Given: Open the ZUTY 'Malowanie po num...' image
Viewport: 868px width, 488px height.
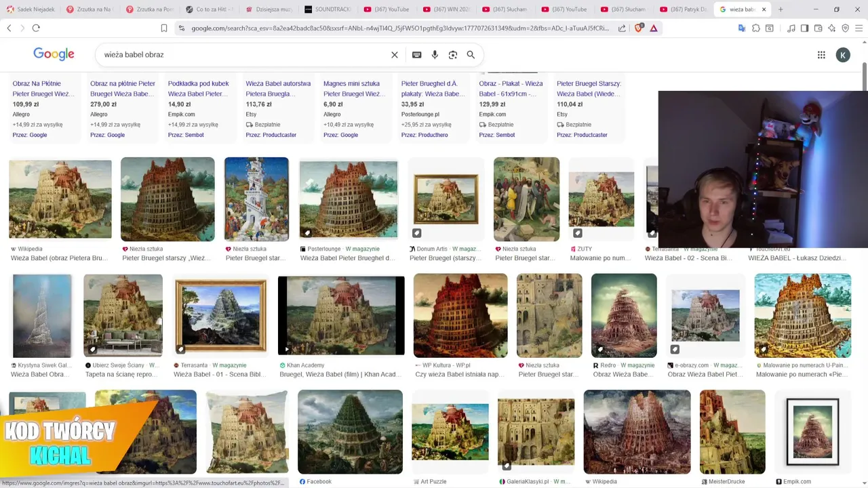Looking at the screenshot, I should click(x=601, y=199).
